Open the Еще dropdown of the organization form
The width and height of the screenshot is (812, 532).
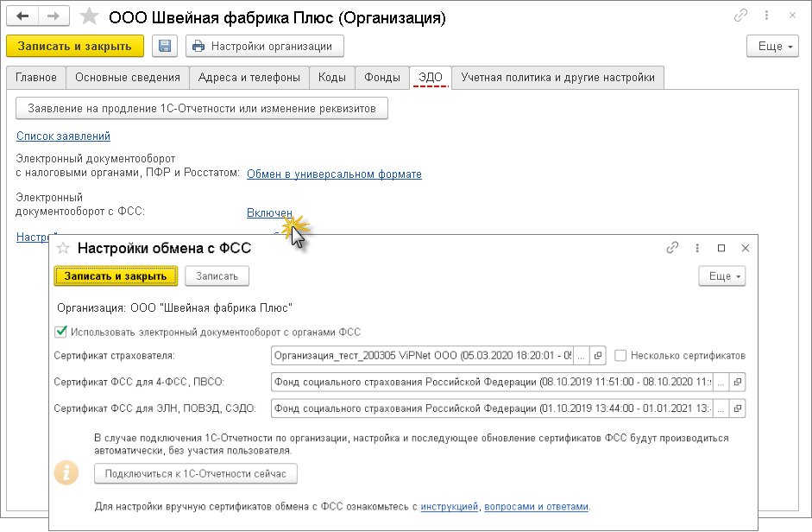point(771,47)
